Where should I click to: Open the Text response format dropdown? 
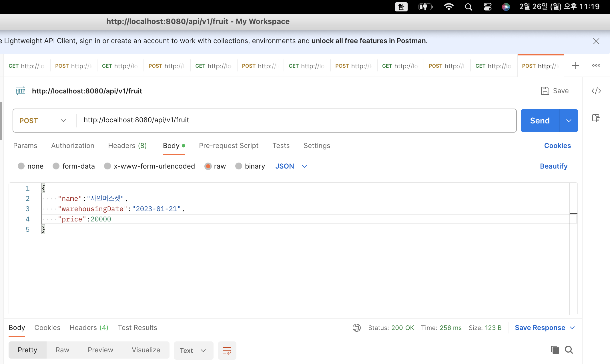click(193, 350)
